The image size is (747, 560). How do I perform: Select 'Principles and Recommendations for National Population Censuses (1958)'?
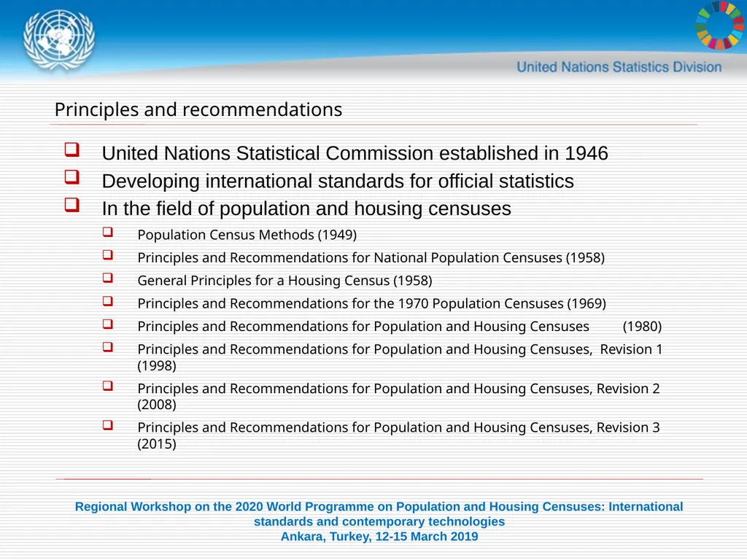371,257
